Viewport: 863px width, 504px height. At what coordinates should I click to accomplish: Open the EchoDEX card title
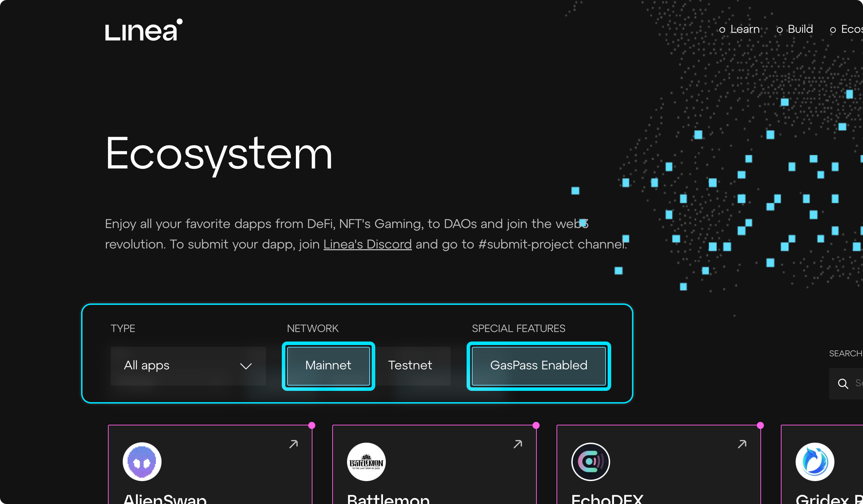tap(607, 499)
